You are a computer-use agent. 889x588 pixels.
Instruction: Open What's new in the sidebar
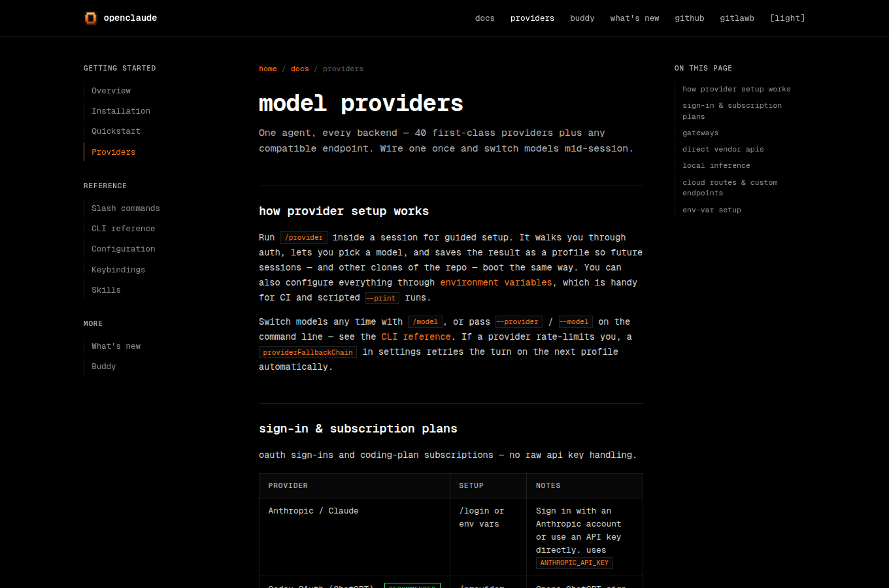pyautogui.click(x=116, y=346)
